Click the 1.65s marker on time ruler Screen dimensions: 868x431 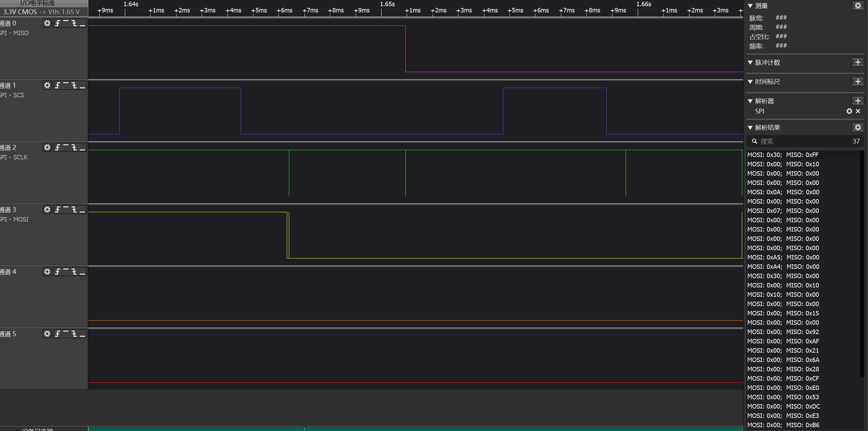(387, 4)
